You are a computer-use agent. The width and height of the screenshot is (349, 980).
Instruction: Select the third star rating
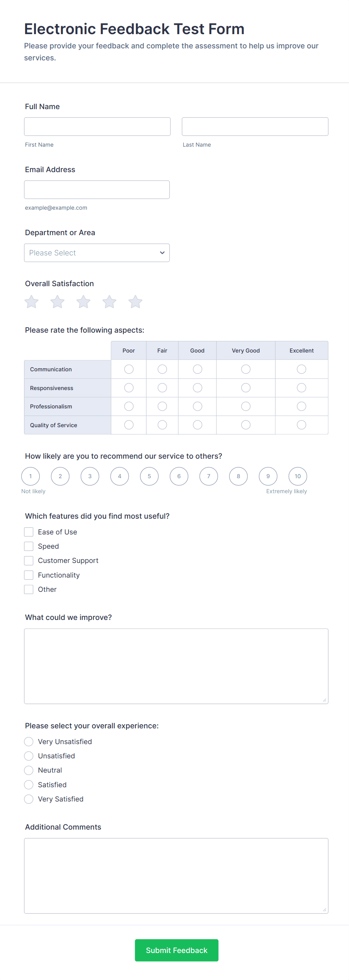[83, 302]
